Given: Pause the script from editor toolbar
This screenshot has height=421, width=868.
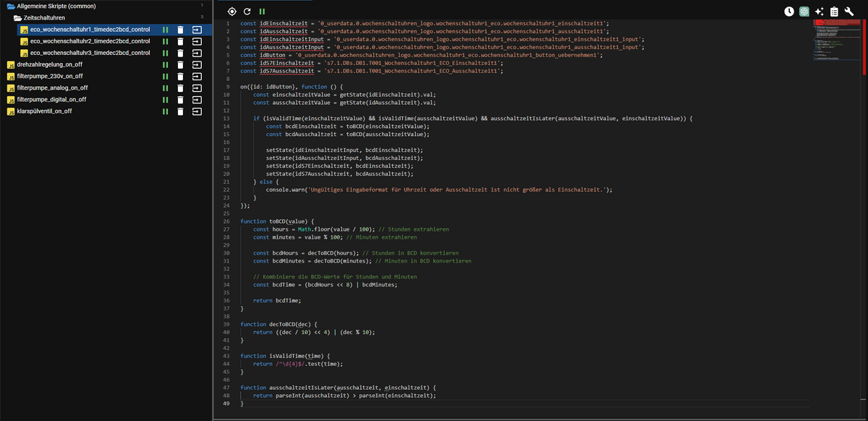Looking at the screenshot, I should (263, 12).
